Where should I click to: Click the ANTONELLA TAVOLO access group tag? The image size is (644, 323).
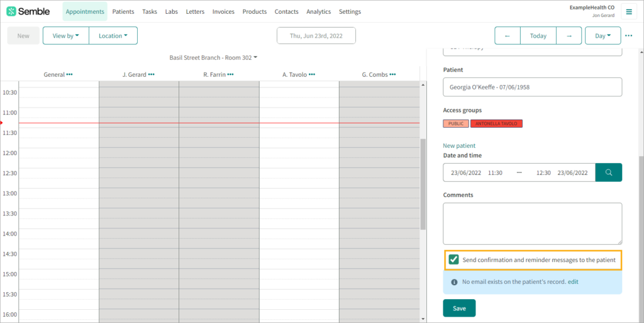tap(497, 123)
